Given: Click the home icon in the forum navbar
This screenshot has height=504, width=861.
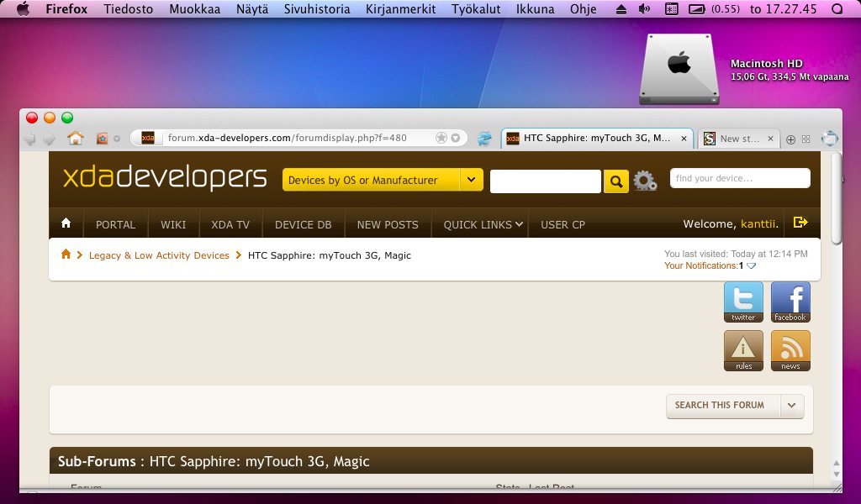Looking at the screenshot, I should tap(66, 223).
